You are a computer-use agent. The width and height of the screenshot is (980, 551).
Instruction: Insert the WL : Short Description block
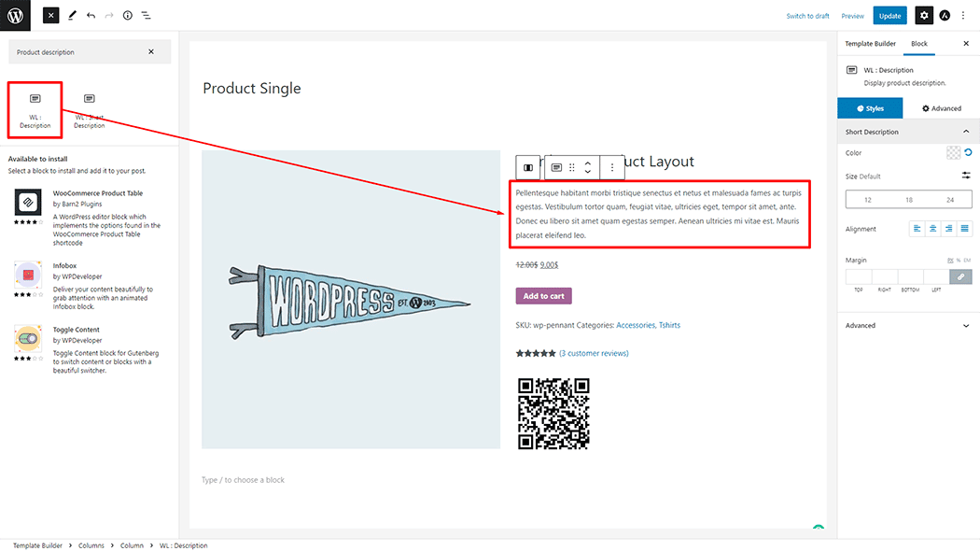(x=90, y=110)
